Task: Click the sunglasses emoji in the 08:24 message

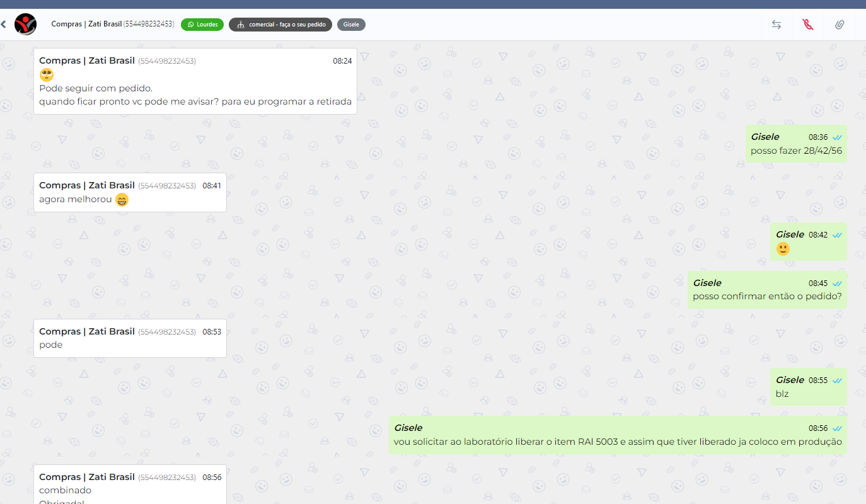Action: tap(47, 75)
